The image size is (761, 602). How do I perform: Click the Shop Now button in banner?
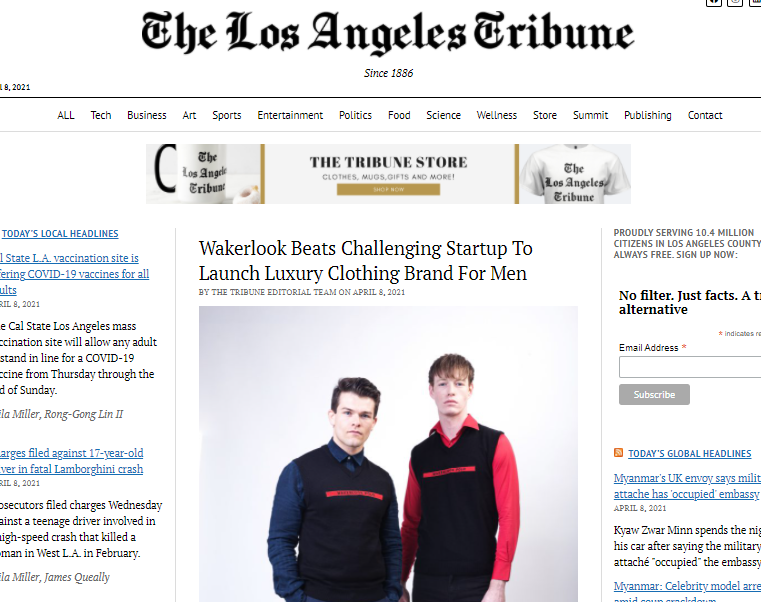pos(388,189)
